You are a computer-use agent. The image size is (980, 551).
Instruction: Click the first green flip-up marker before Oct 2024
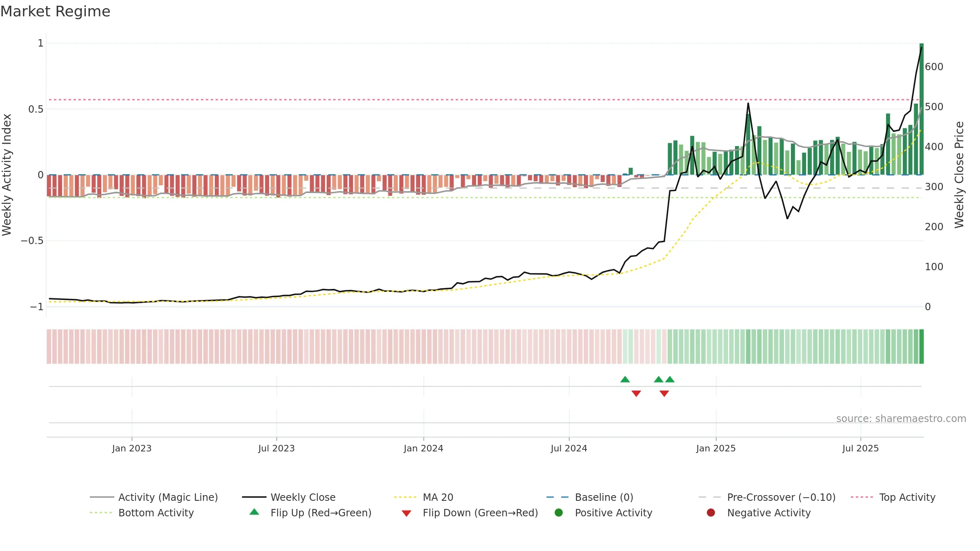coord(625,379)
